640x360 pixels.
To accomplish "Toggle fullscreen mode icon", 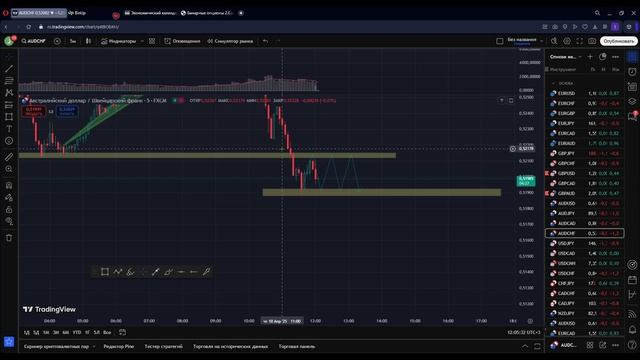I will tap(580, 41).
